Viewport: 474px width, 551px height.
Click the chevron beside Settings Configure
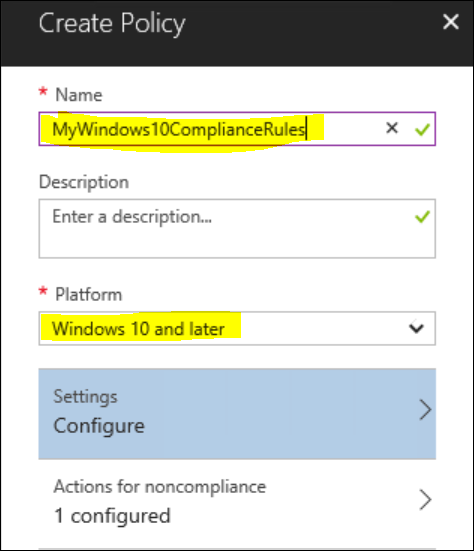tap(425, 409)
